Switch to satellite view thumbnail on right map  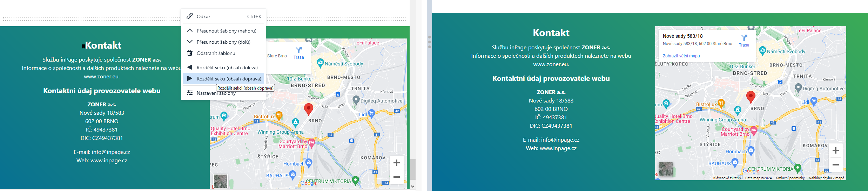(666, 169)
